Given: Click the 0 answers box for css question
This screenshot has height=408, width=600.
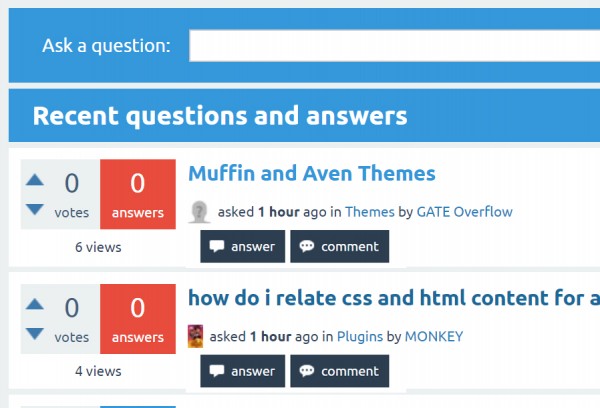Looking at the screenshot, I should point(138,318).
